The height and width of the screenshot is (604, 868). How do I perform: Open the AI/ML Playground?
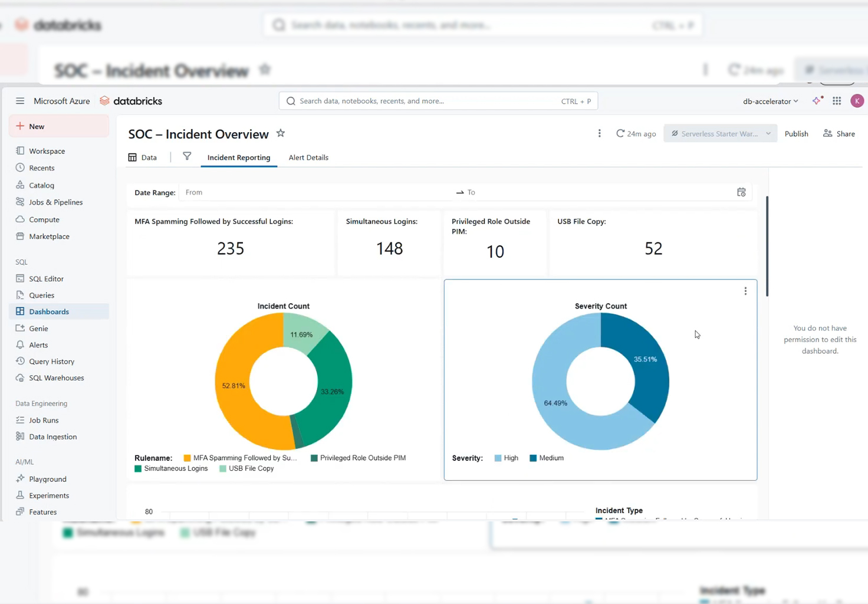tap(47, 478)
